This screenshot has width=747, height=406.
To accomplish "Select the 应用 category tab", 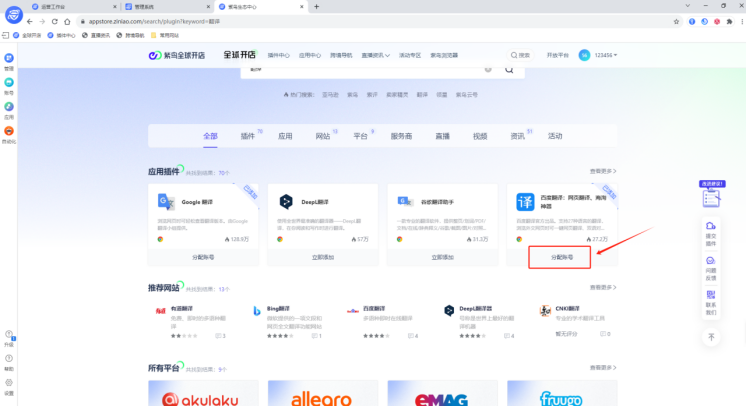I will (x=285, y=136).
